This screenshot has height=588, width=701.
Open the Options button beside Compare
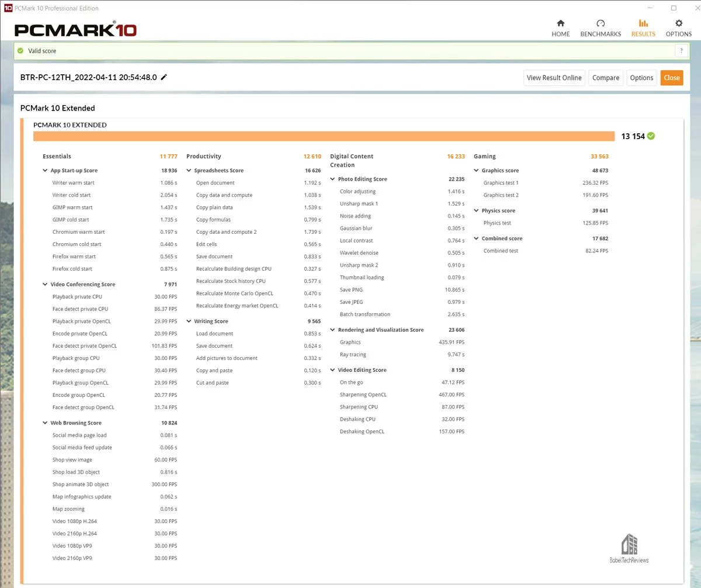(x=641, y=78)
